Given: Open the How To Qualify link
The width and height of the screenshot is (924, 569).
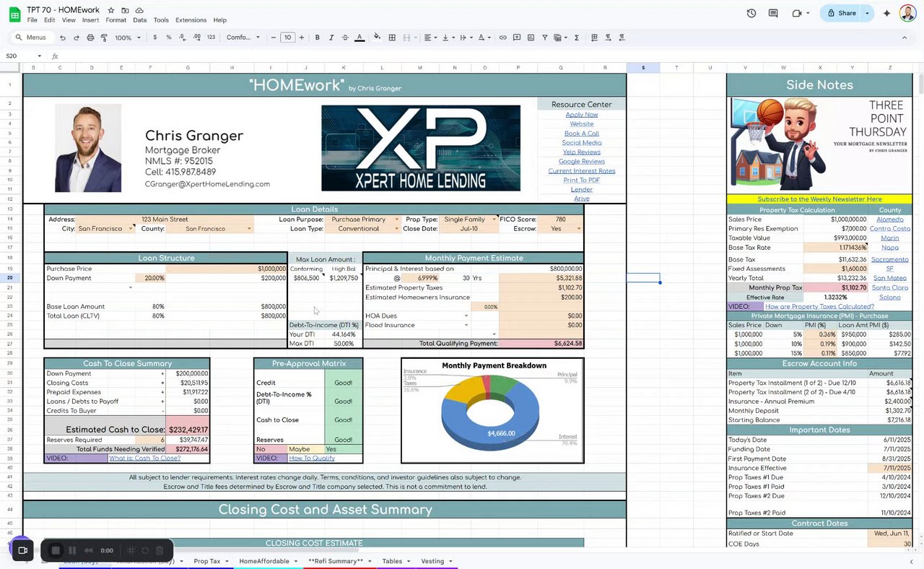Looking at the screenshot, I should tap(312, 458).
